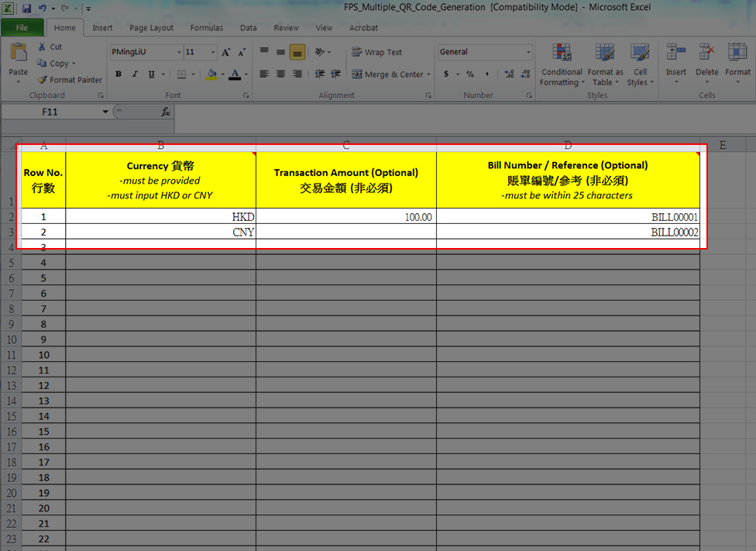This screenshot has height=551, width=756.
Task: Click the green File button
Action: click(22, 28)
